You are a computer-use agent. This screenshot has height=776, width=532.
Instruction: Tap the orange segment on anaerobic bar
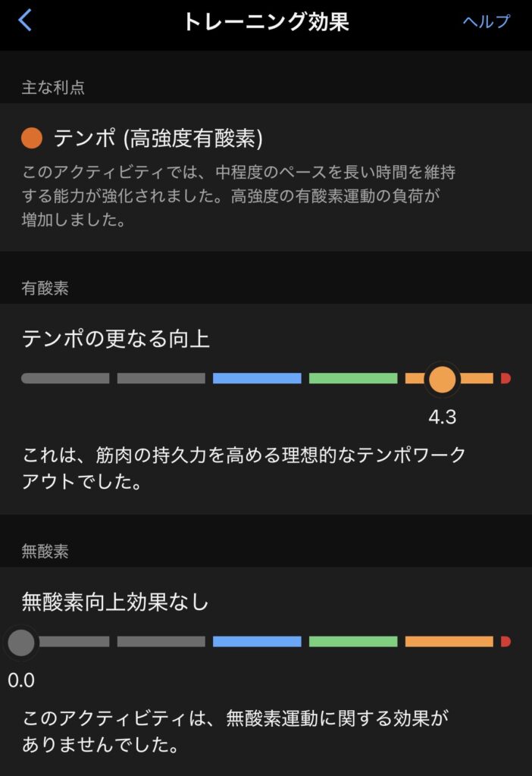coord(449,642)
